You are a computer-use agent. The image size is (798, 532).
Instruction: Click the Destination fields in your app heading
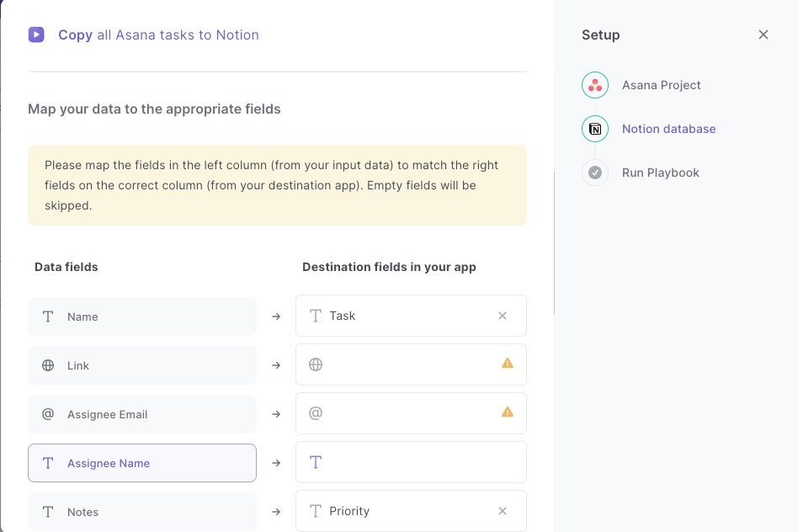coord(390,267)
